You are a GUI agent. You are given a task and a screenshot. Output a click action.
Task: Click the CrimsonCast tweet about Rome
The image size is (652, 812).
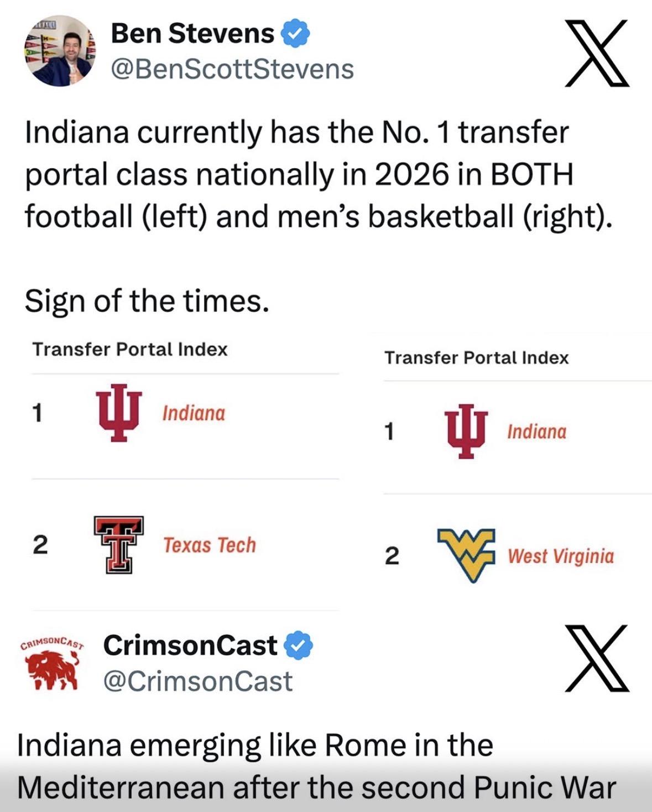315,766
